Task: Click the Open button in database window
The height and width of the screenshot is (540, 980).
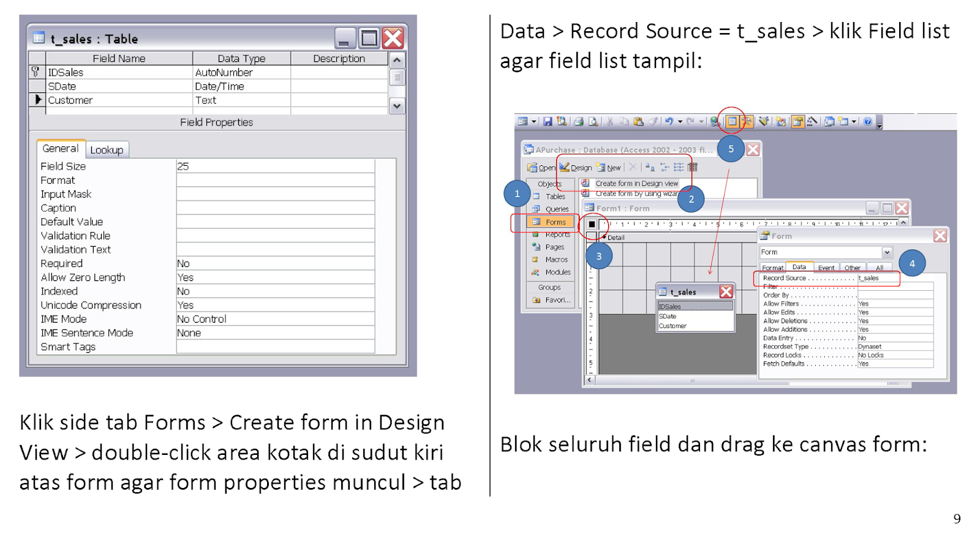Action: click(541, 167)
